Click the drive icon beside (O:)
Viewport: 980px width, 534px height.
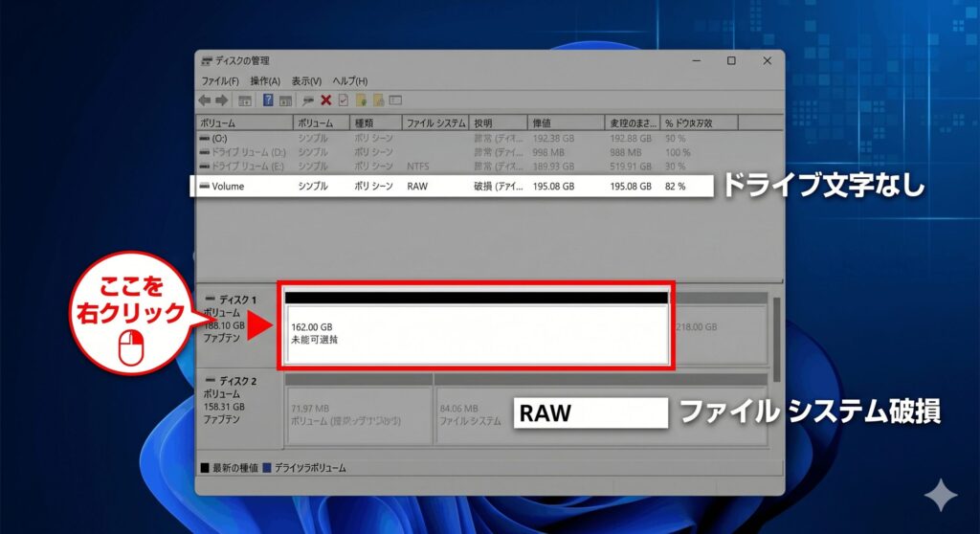pos(205,138)
